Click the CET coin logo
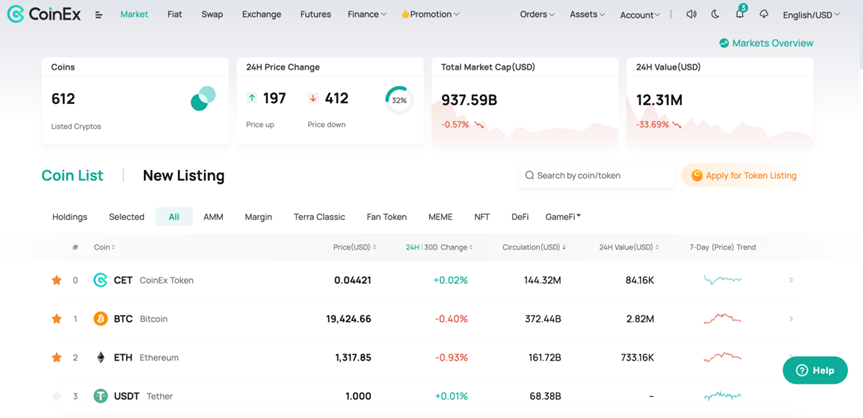Screen dimensions: 863x418 tap(100, 280)
